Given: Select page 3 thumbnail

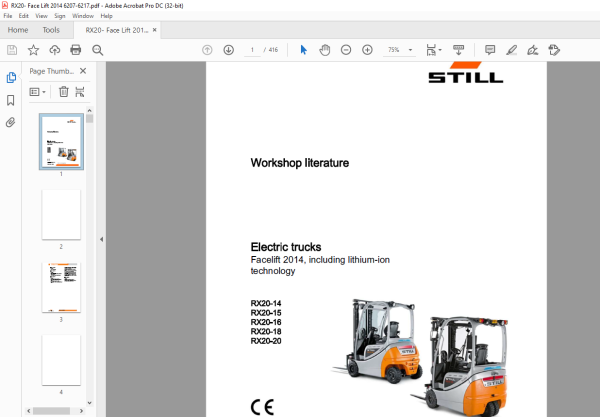Looking at the screenshot, I should (61, 287).
